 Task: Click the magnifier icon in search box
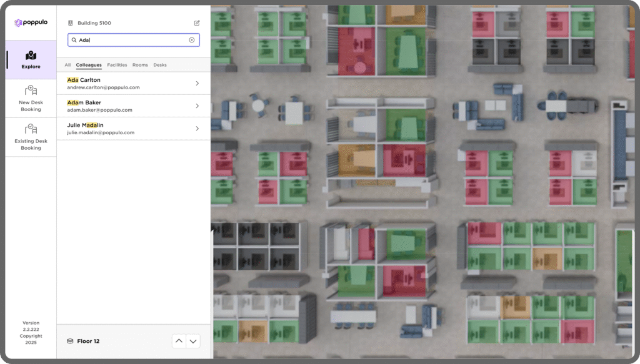tap(74, 40)
